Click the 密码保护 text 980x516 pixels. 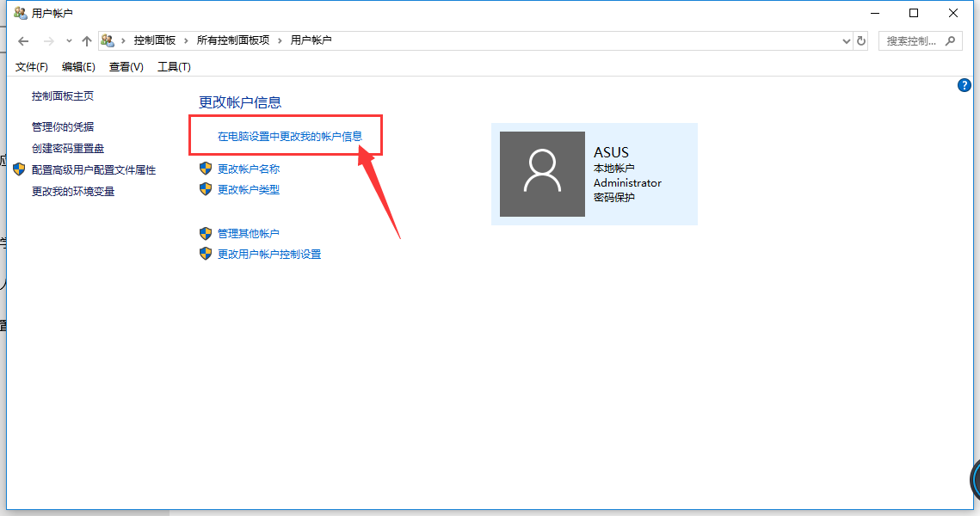tap(614, 198)
